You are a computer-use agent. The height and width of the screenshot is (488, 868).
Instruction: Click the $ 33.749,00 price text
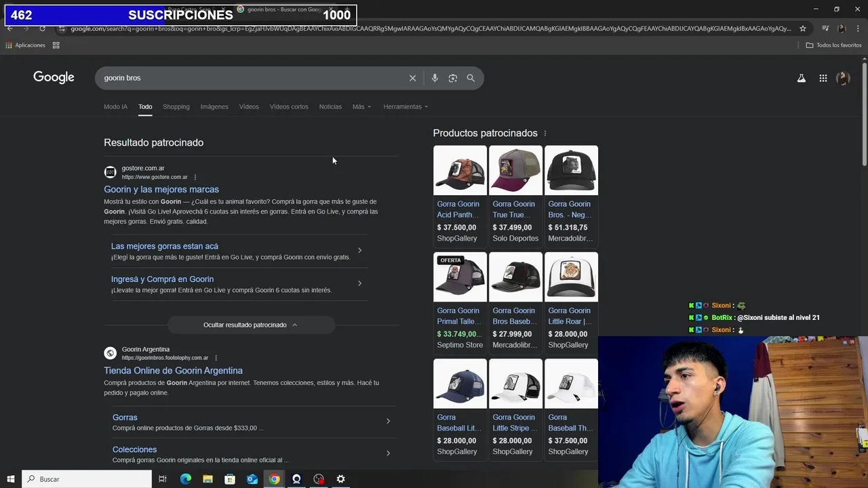point(460,334)
